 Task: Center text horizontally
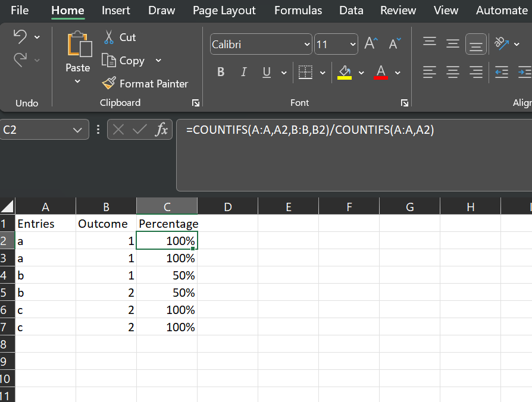point(453,72)
